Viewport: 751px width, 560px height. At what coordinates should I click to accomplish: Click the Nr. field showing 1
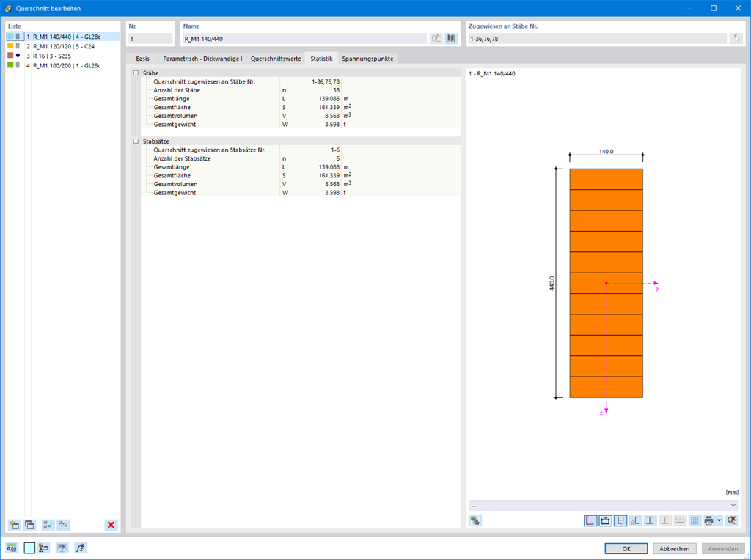point(150,39)
